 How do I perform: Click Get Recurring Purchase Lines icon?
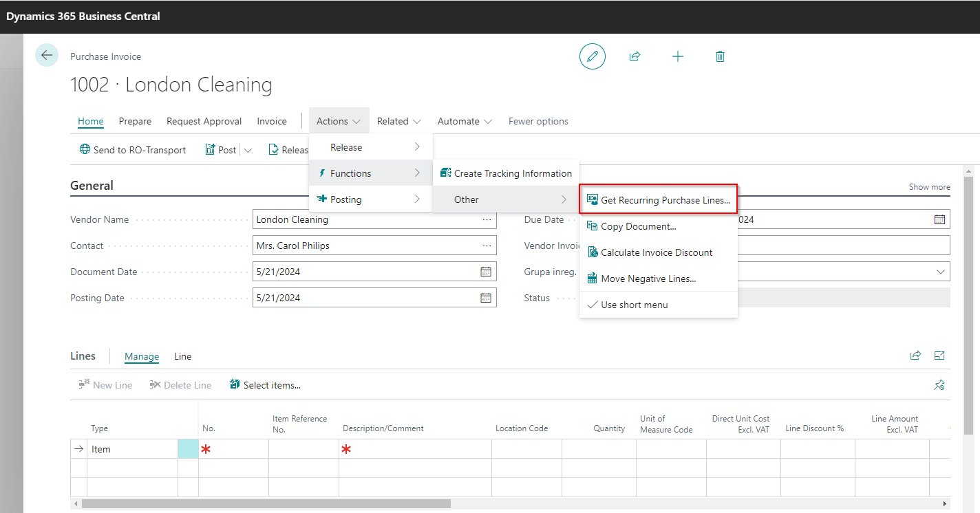pos(592,200)
